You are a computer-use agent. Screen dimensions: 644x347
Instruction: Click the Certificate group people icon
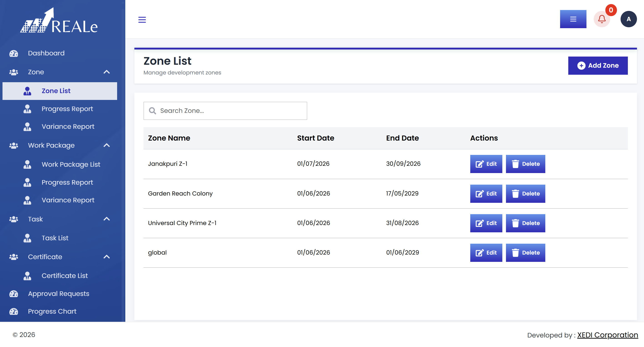pyautogui.click(x=13, y=257)
